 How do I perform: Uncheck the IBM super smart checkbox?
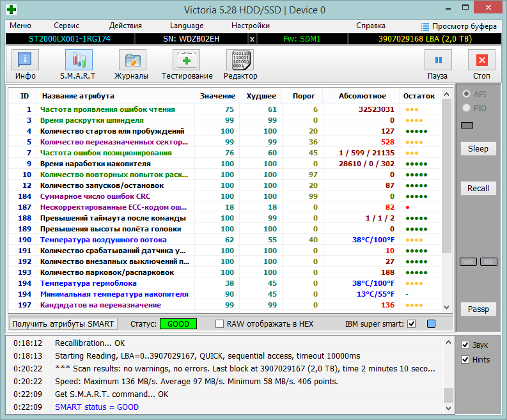pyautogui.click(x=411, y=324)
